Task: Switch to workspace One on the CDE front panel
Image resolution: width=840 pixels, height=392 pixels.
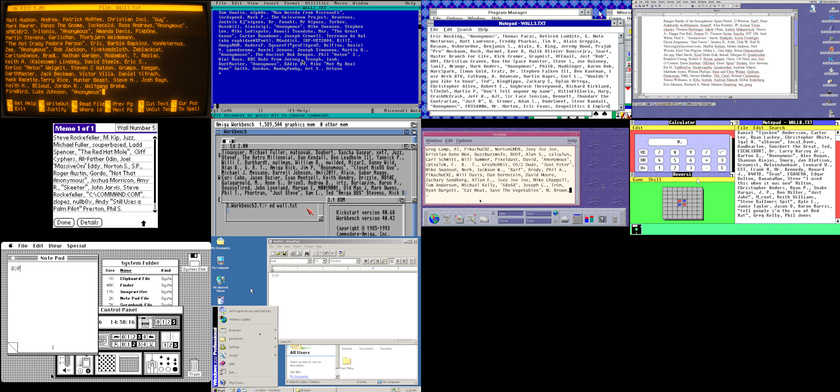Action: click(511, 214)
